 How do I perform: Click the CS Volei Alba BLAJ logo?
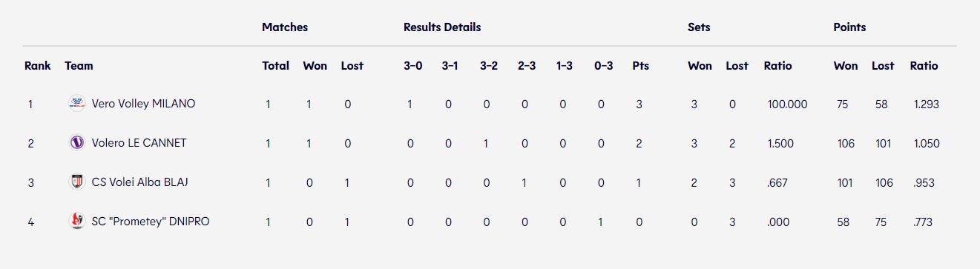[76, 182]
